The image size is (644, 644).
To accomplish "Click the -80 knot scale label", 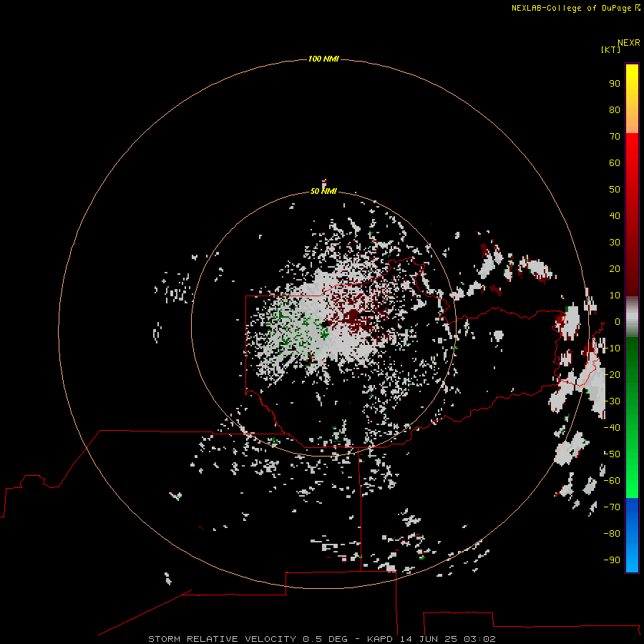I will pos(612,534).
